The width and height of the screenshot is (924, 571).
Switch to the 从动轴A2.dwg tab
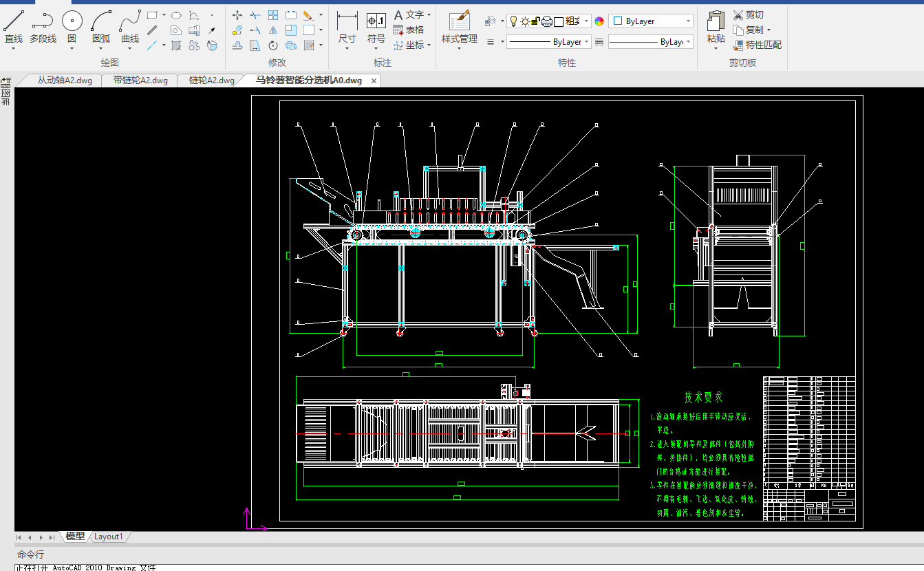[64, 80]
